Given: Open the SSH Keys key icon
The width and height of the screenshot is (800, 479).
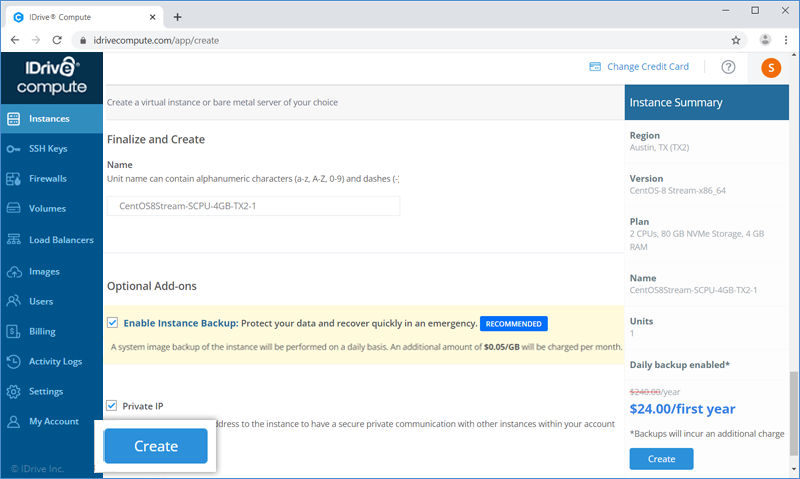Looking at the screenshot, I should point(13,149).
